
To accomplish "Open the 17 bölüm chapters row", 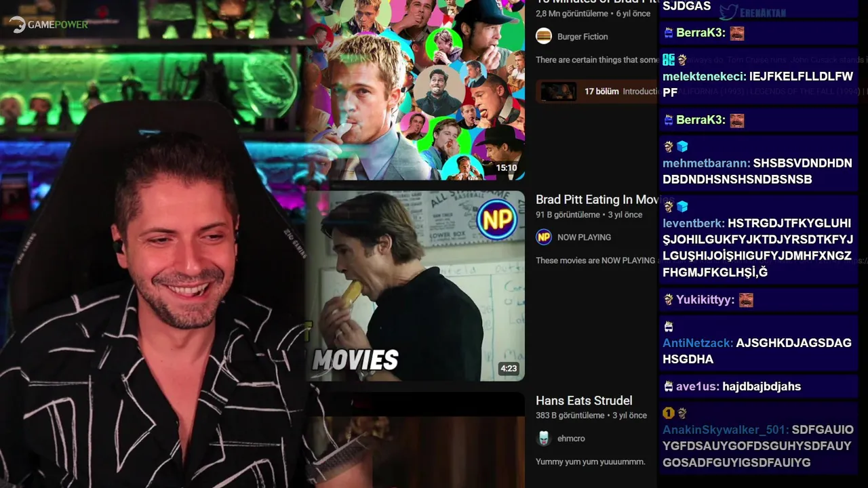I will 597,91.
